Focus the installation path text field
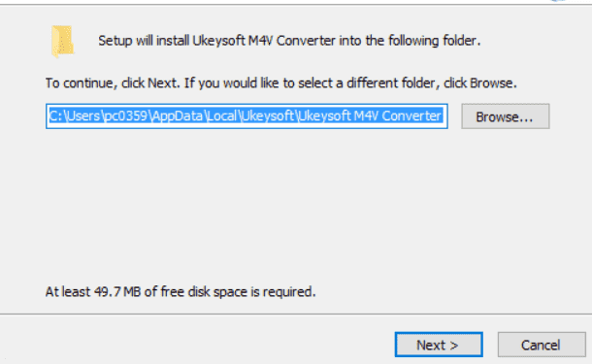 click(x=247, y=116)
